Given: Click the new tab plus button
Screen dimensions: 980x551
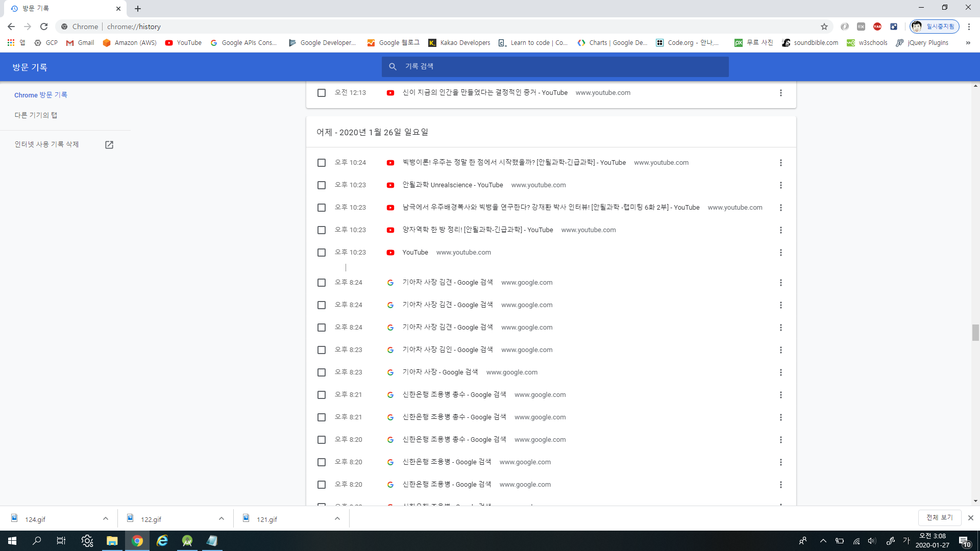Looking at the screenshot, I should (x=138, y=9).
